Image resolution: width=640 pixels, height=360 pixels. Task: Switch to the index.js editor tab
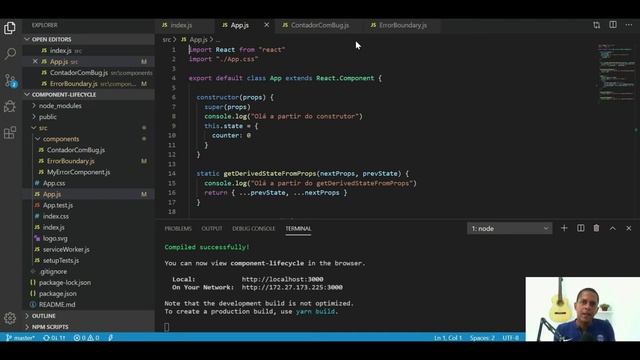pyautogui.click(x=184, y=25)
